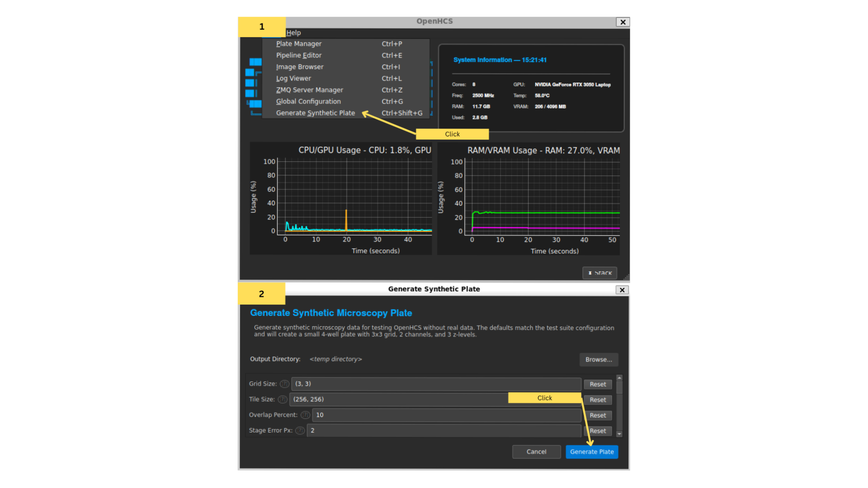The image size is (868, 488).
Task: Click the 206 / 4096 MB VRAM value
Action: pyautogui.click(x=550, y=107)
